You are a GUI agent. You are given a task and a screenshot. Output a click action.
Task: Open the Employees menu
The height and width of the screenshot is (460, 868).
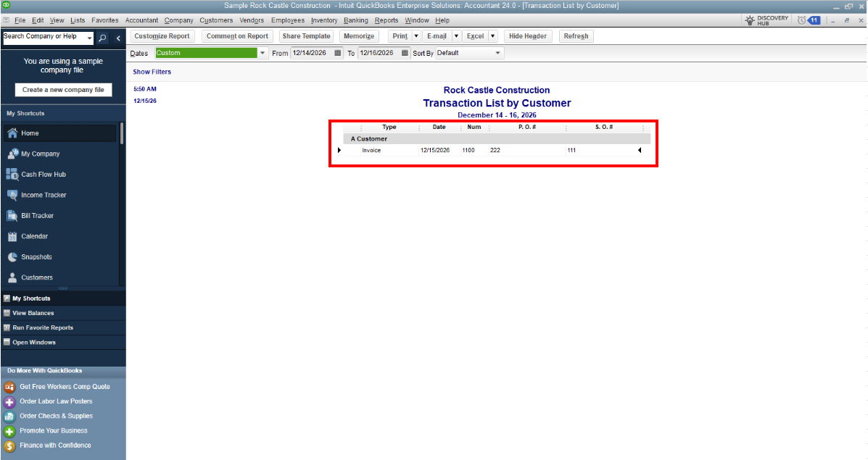[287, 20]
